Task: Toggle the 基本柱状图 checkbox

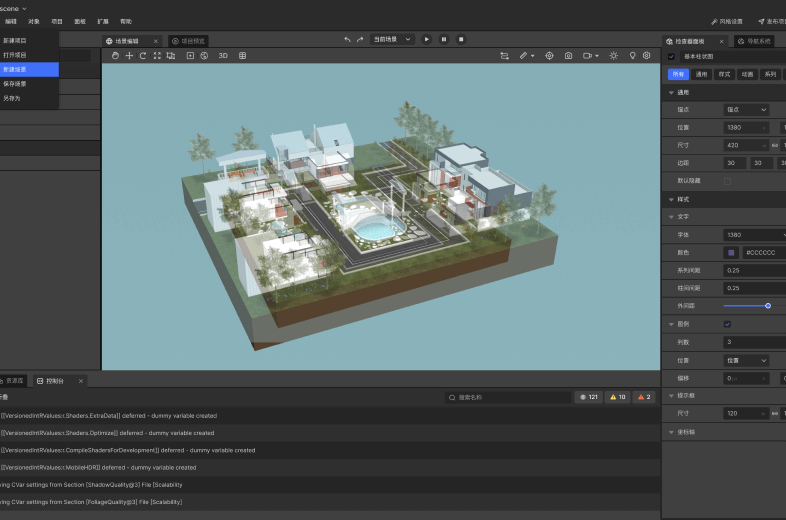Action: (x=671, y=57)
